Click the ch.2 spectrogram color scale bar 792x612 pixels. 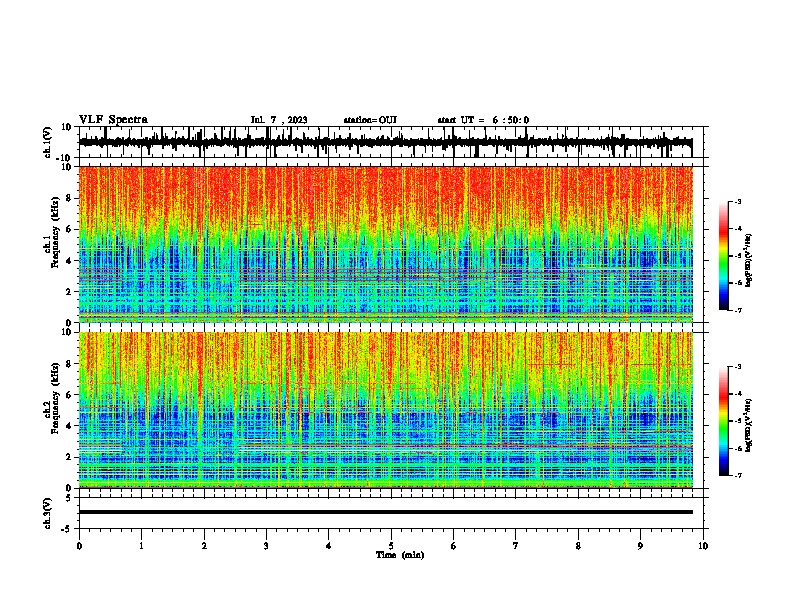pyautogui.click(x=723, y=421)
